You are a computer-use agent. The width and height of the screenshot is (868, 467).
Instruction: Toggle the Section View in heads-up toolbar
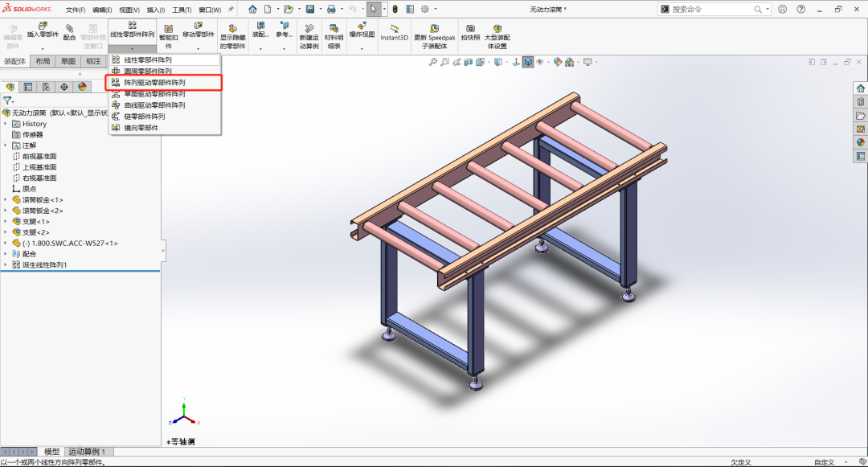tap(467, 62)
